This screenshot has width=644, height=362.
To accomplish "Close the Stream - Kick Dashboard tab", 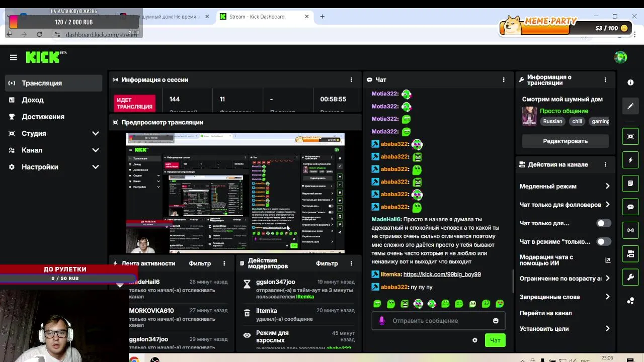I will tap(307, 17).
